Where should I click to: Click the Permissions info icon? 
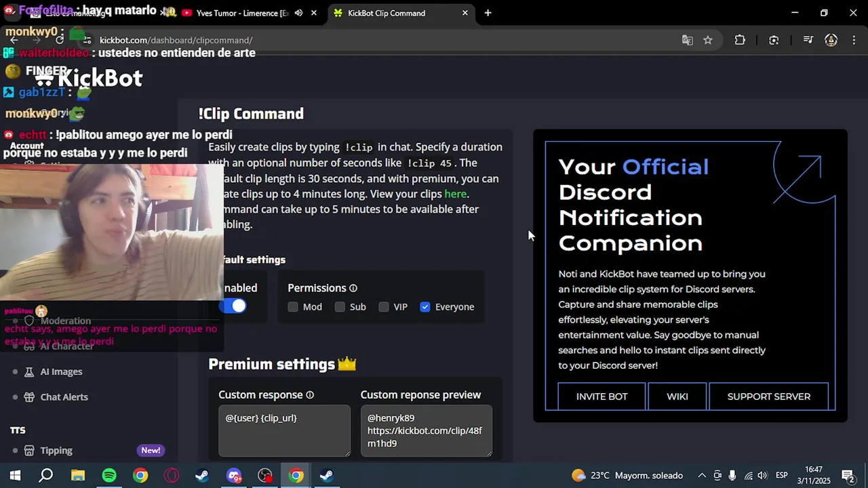pyautogui.click(x=353, y=288)
